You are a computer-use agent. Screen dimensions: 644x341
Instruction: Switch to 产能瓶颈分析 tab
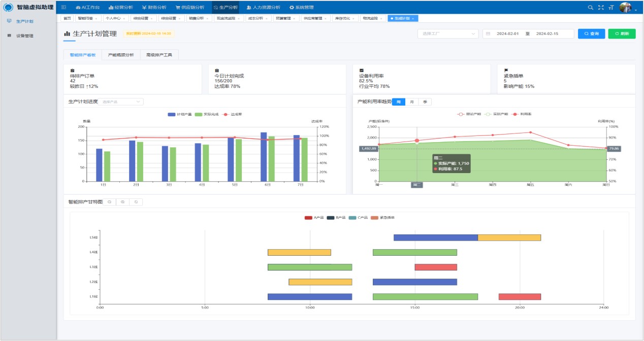121,55
